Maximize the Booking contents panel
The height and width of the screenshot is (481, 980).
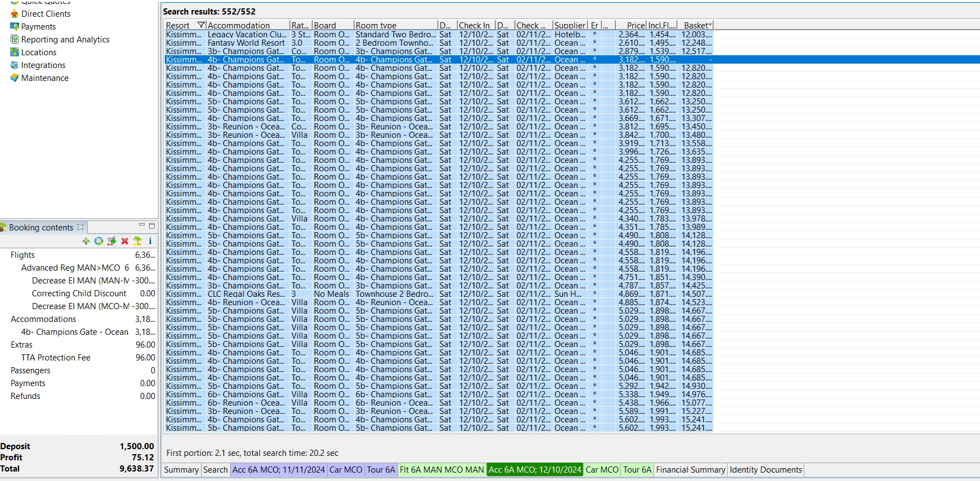(151, 226)
